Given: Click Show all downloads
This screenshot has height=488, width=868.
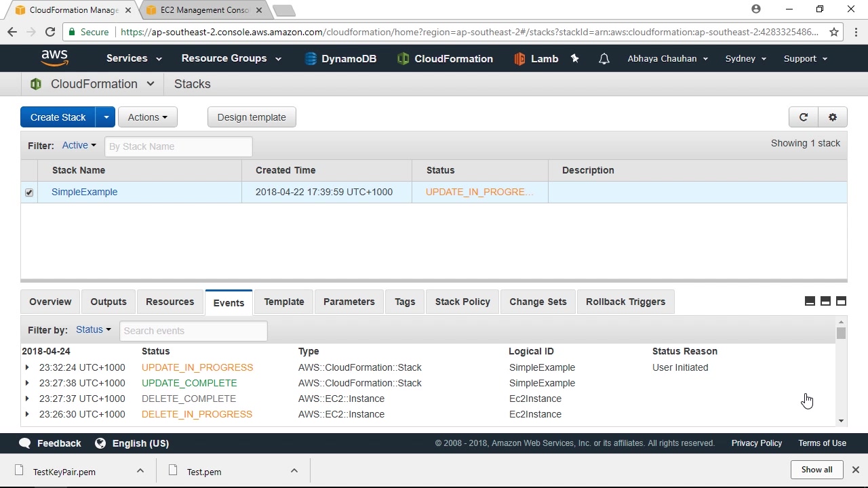Looking at the screenshot, I should (x=816, y=470).
